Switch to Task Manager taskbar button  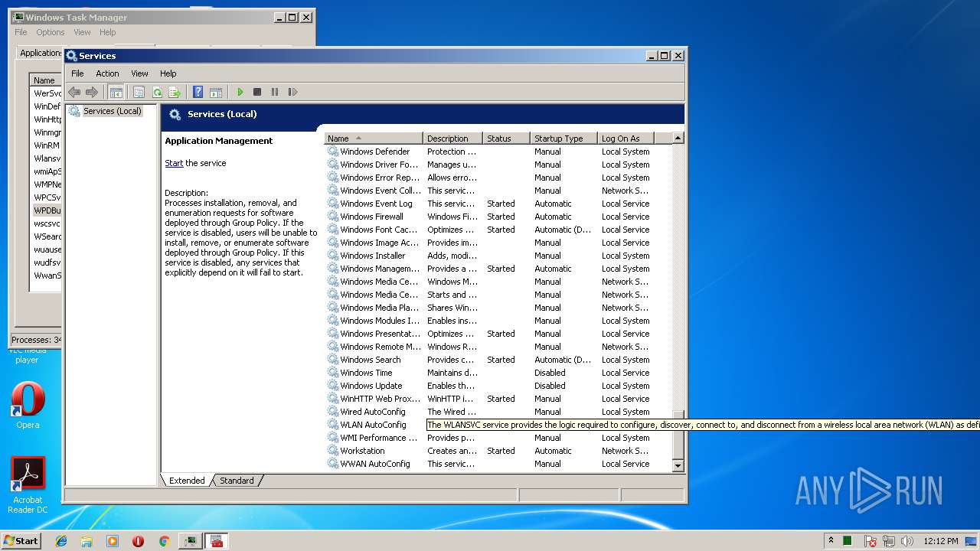[x=190, y=541]
